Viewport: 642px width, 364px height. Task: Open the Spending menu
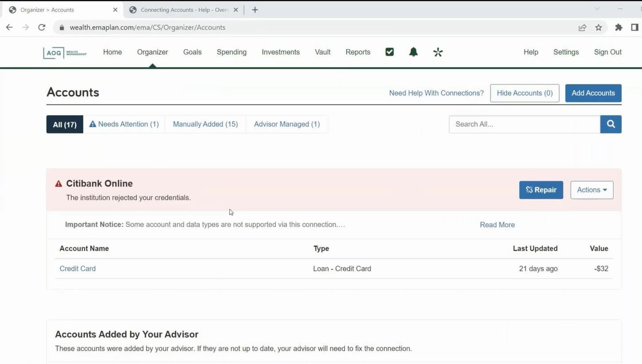coord(232,52)
